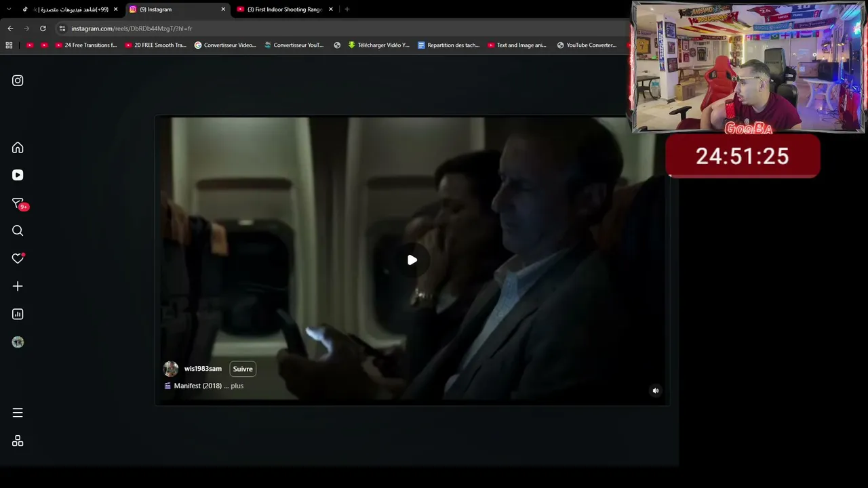Toggle the reel's sound speaker button

click(x=655, y=390)
